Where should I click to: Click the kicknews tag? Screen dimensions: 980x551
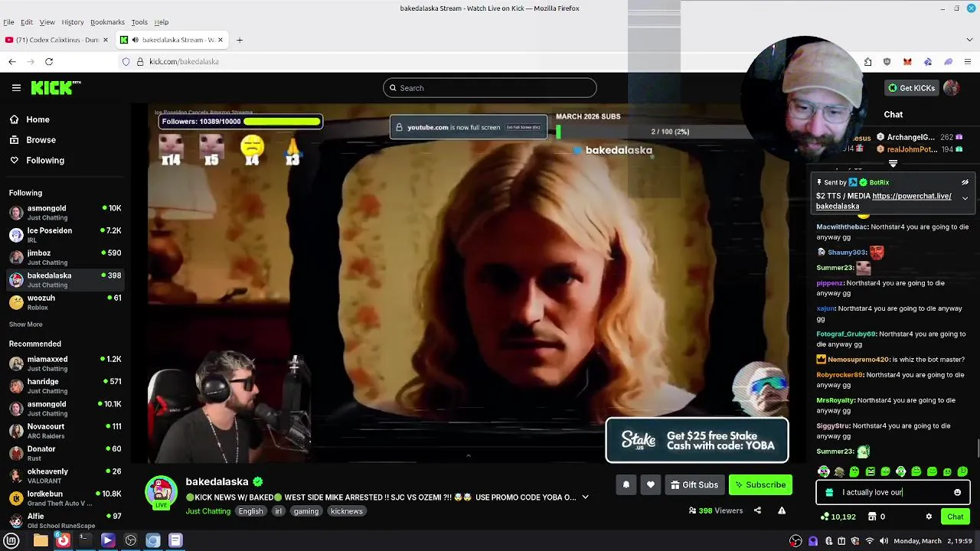347,511
